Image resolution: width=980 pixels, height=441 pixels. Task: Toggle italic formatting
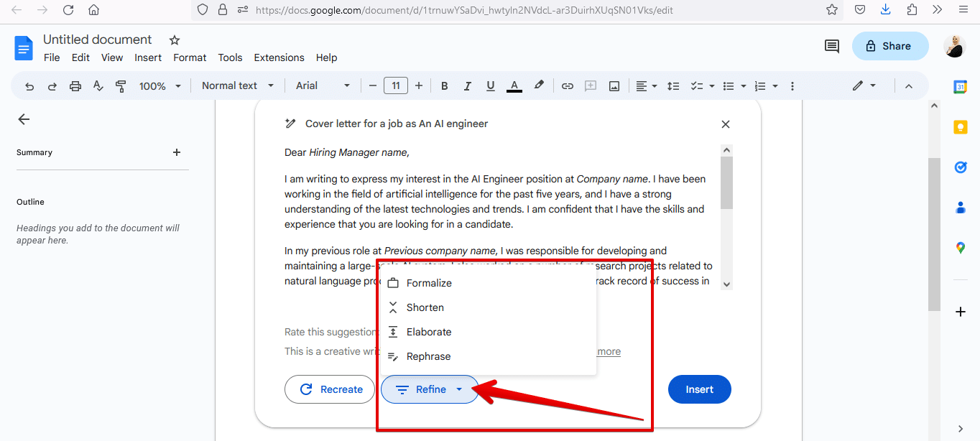[468, 86]
